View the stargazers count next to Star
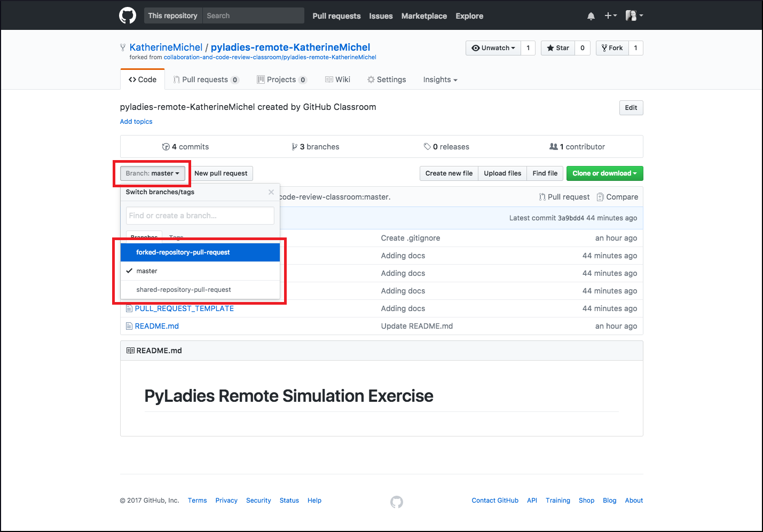The height and width of the screenshot is (532, 763). 583,48
